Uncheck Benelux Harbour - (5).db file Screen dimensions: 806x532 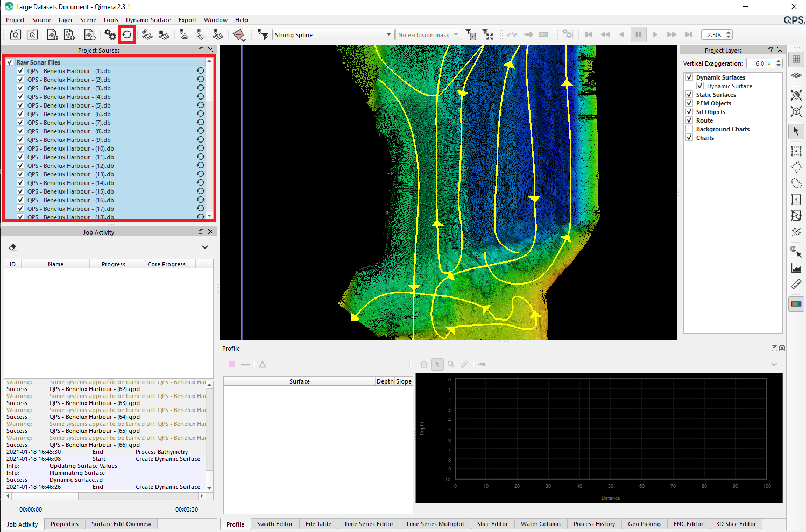(x=20, y=105)
